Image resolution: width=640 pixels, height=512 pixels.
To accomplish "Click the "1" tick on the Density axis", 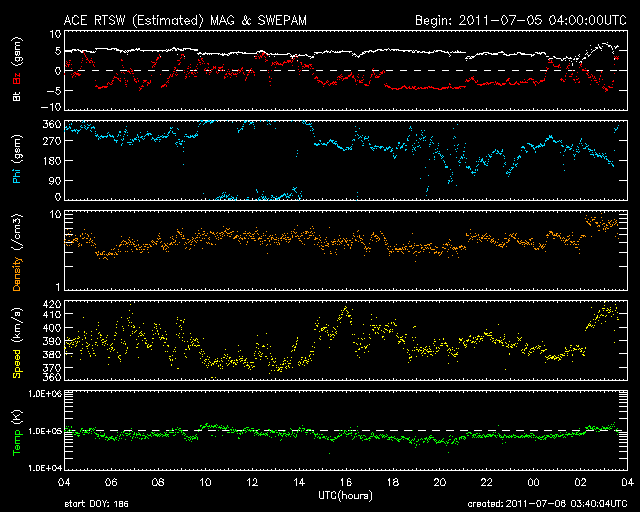I will coord(58,287).
